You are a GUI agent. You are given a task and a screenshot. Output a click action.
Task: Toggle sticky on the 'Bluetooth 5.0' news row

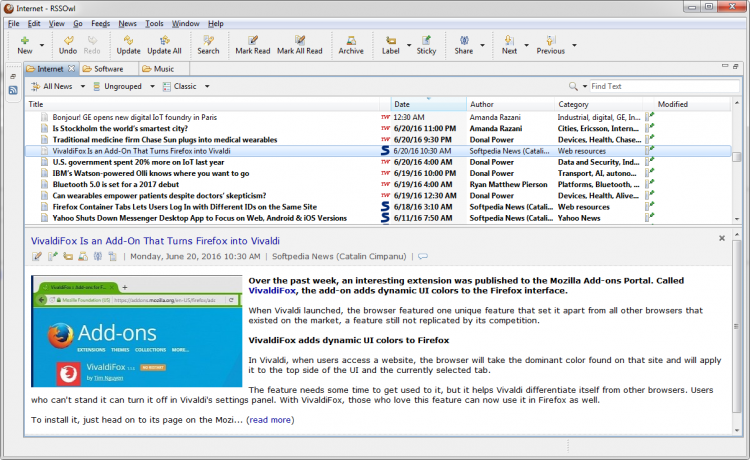click(649, 184)
